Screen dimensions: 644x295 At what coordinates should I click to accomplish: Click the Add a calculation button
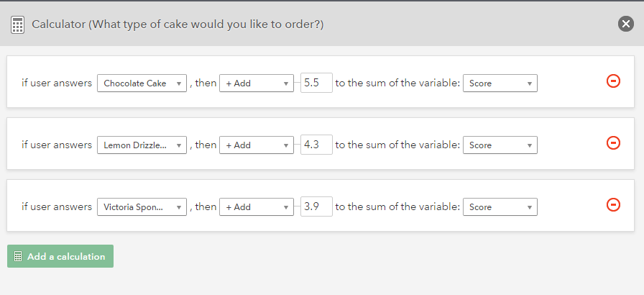click(x=60, y=256)
